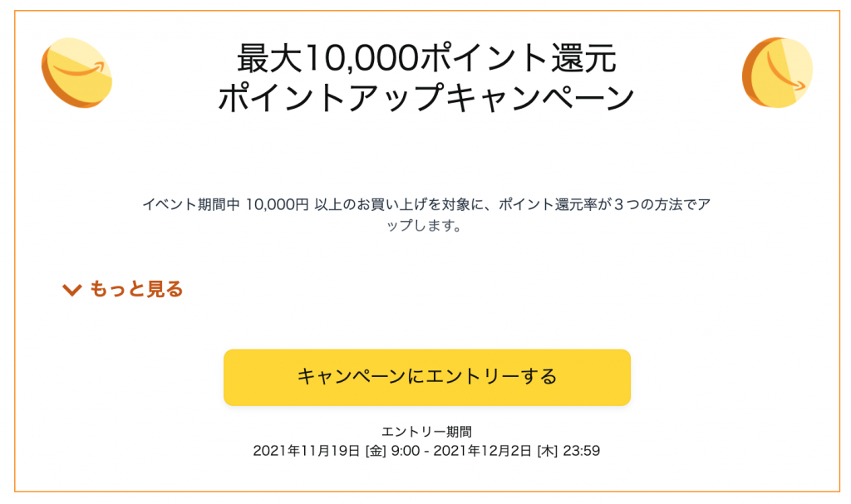Click the ポイントアップキャンペーン heading line
This screenshot has width=851, height=504.
pos(426,98)
